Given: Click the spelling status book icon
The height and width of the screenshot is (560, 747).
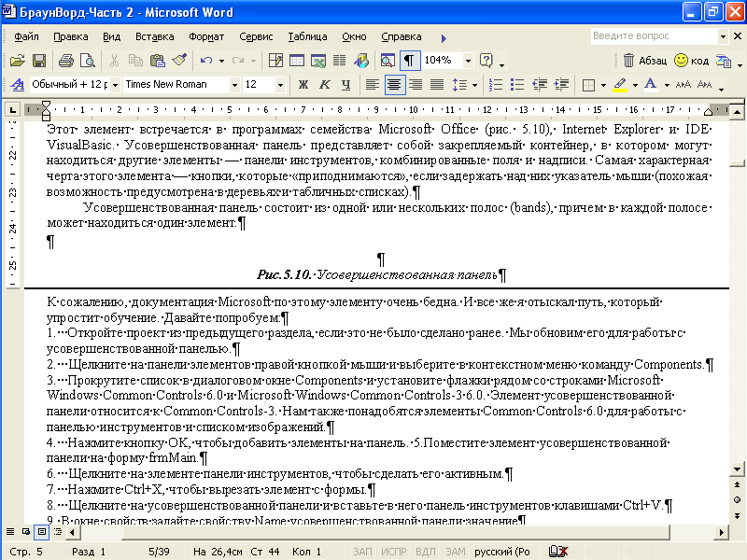Looking at the screenshot, I should (x=558, y=552).
